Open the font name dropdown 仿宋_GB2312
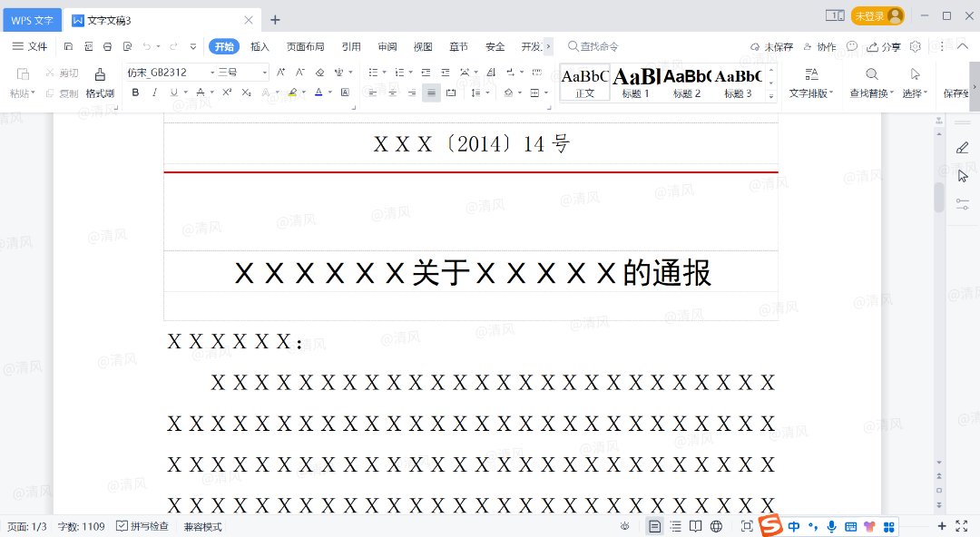The width and height of the screenshot is (980, 537). point(168,73)
